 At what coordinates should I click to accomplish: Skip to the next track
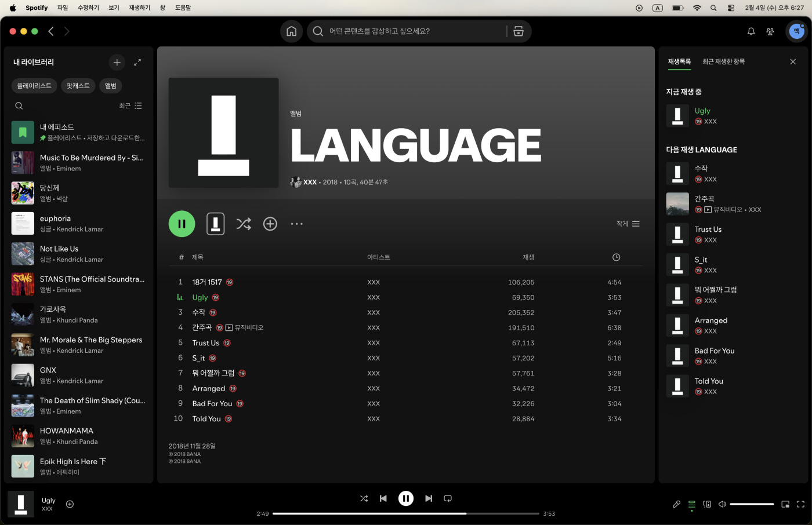tap(429, 498)
